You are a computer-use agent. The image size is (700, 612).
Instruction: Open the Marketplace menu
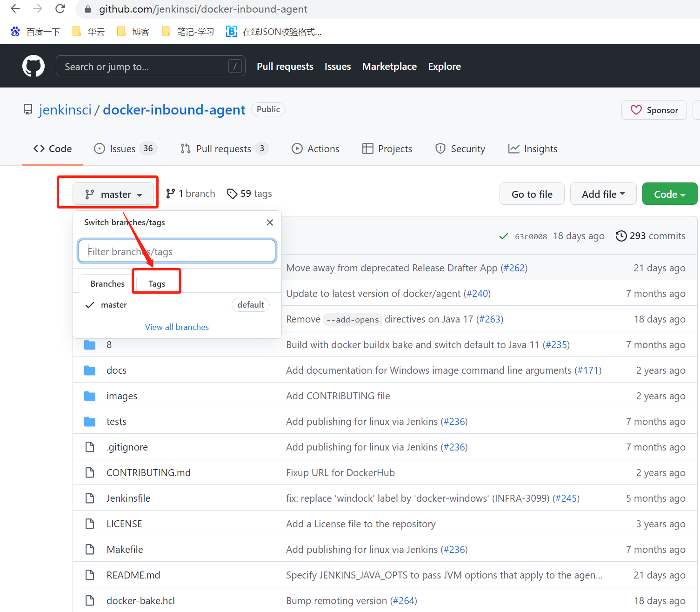click(389, 66)
